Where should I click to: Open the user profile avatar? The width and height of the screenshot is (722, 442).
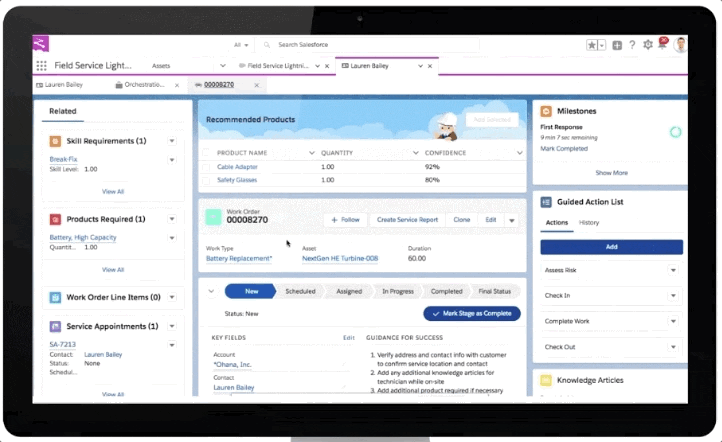(680, 45)
